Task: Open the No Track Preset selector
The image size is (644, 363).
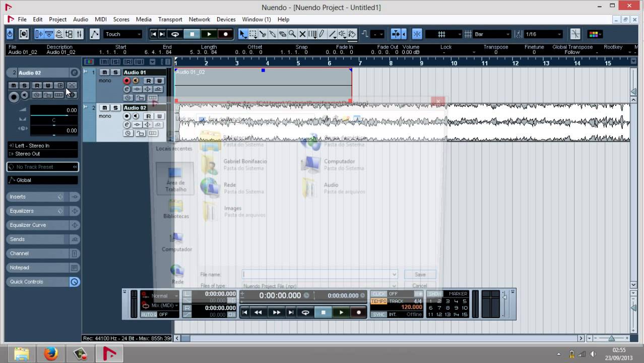Action: coord(42,167)
